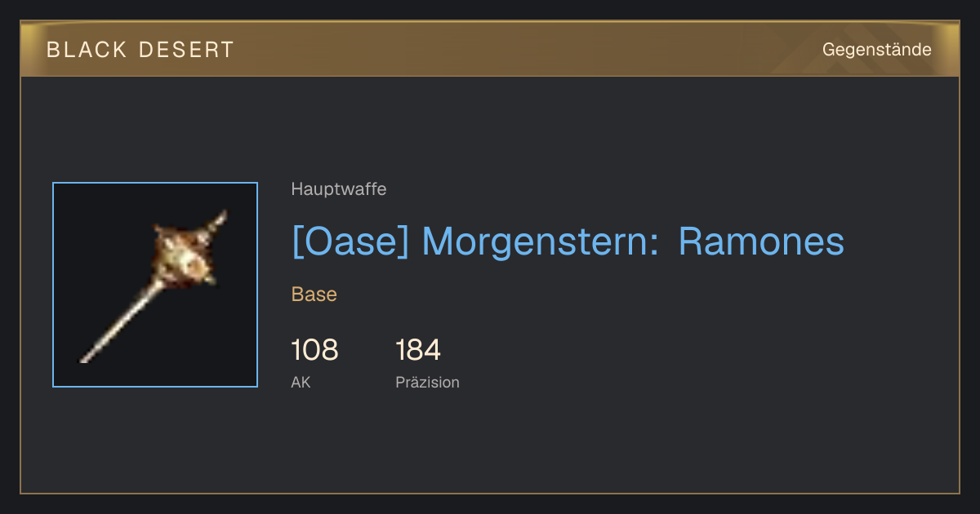Click the 108 AK value
This screenshot has height=514, width=980.
tap(314, 350)
